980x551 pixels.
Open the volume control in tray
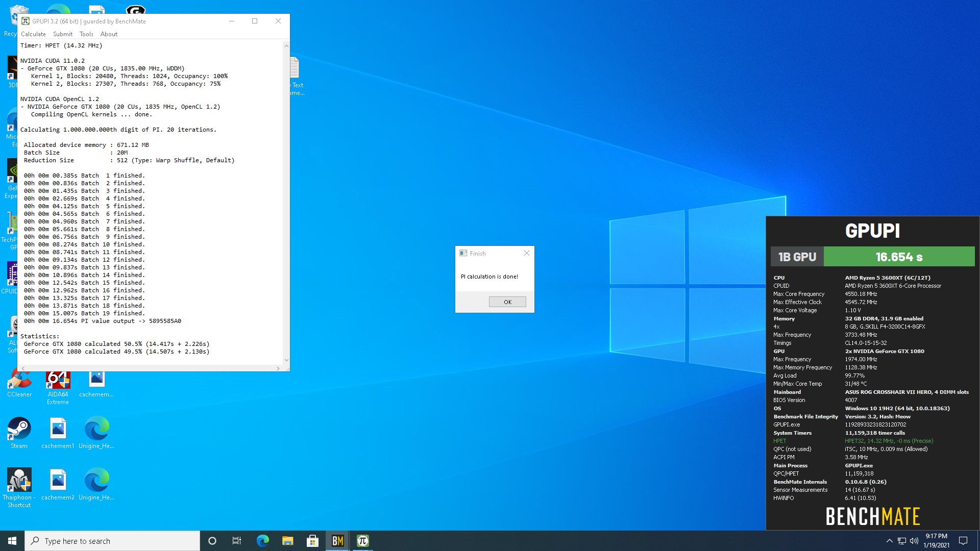coord(914,541)
